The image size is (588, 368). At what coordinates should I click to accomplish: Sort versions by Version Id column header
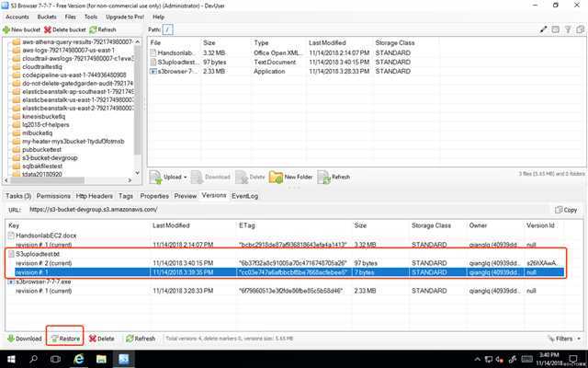540,225
